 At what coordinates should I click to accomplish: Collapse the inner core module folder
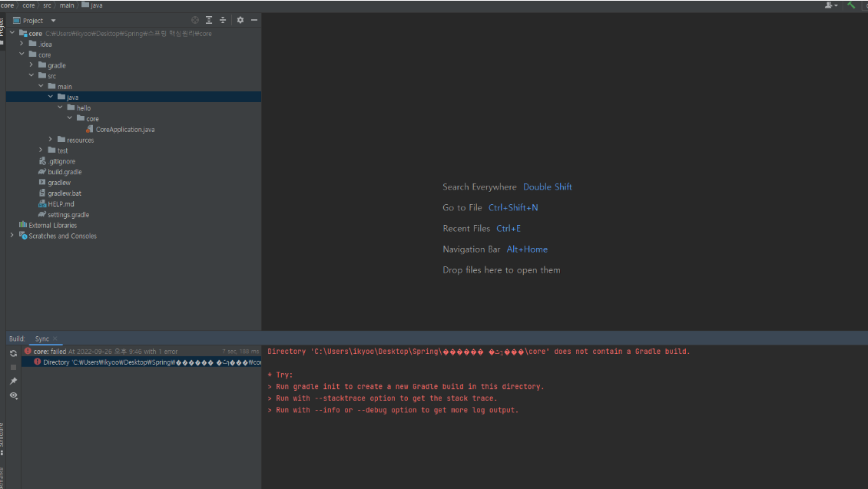point(22,55)
